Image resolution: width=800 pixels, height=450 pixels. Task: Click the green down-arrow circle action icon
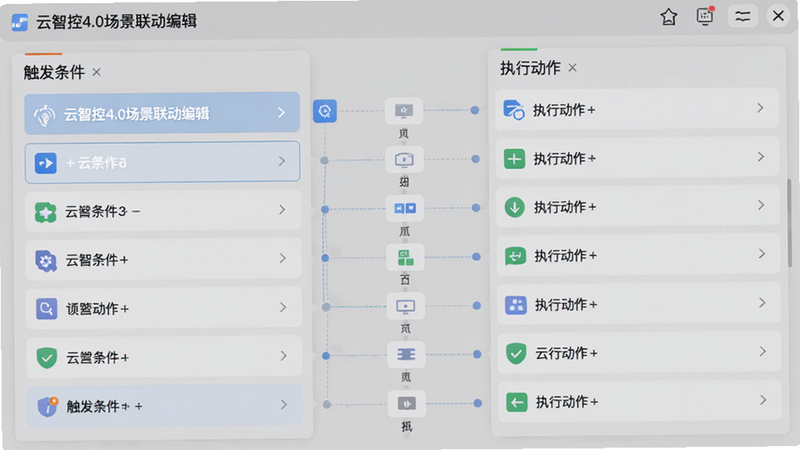[x=515, y=207]
